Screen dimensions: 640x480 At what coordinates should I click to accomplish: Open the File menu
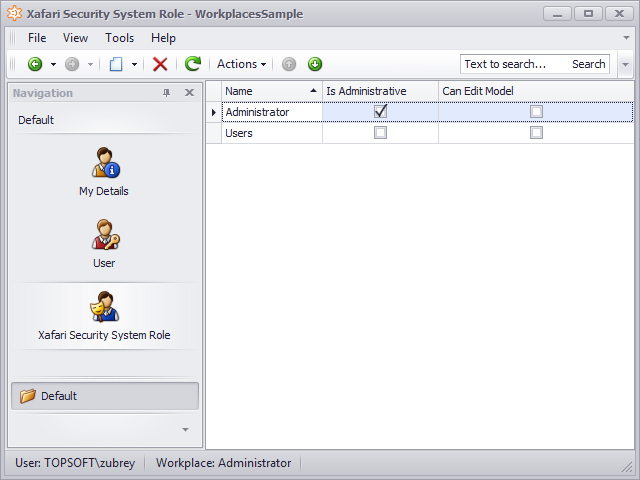click(x=37, y=38)
